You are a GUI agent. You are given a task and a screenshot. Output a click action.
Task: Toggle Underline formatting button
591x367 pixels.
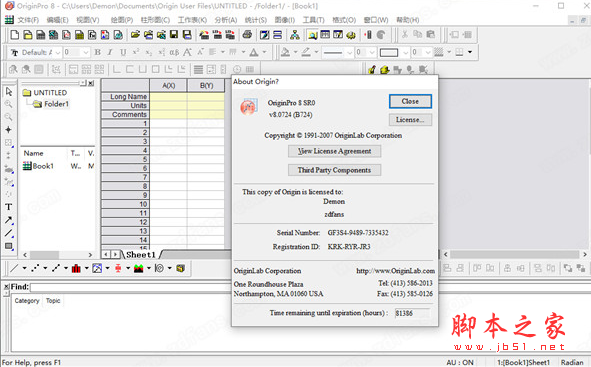(123, 52)
